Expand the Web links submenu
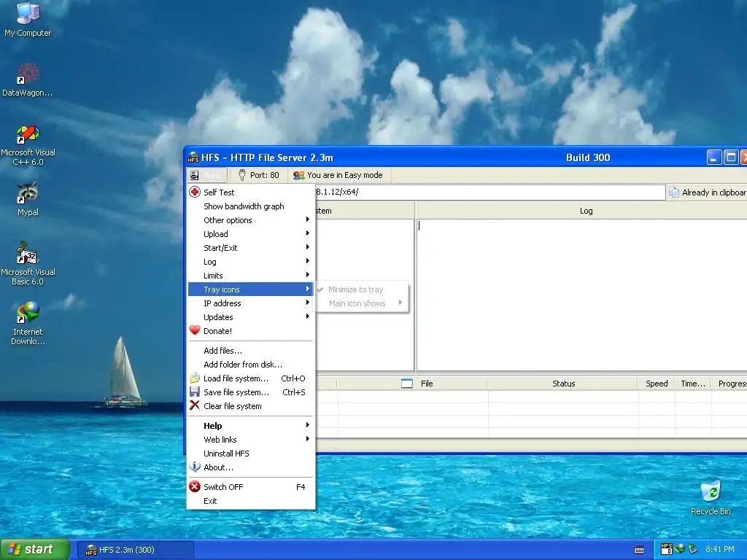Viewport: 747px width, 560px height. [251, 440]
